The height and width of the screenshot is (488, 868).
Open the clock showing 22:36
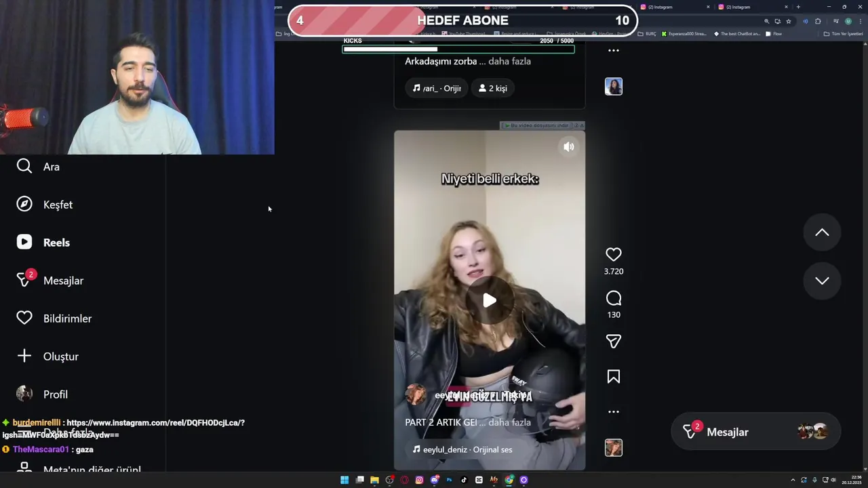(852, 480)
